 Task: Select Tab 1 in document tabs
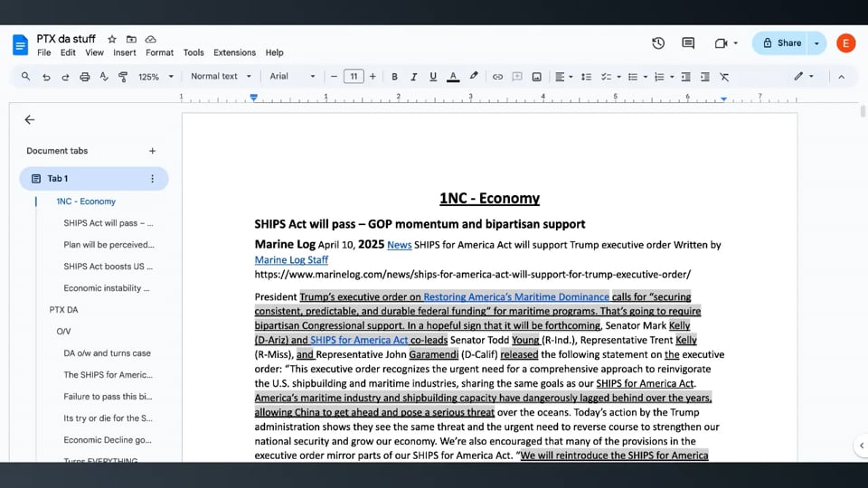tap(93, 178)
